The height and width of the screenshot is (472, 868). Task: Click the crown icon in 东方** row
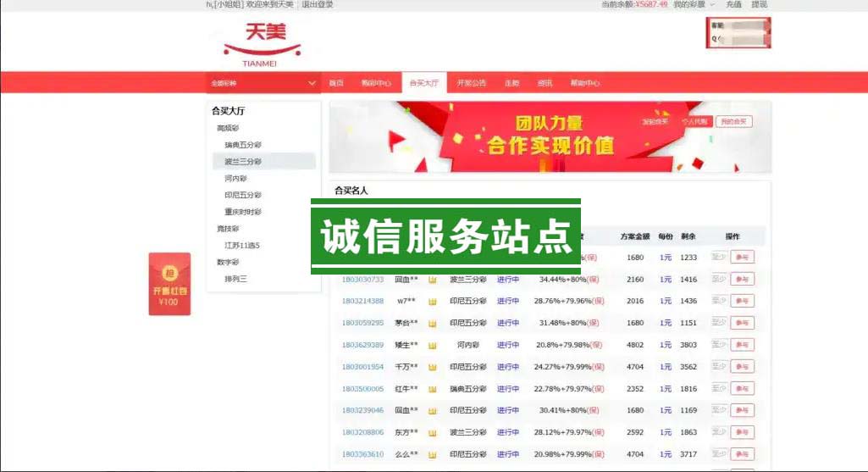[432, 432]
